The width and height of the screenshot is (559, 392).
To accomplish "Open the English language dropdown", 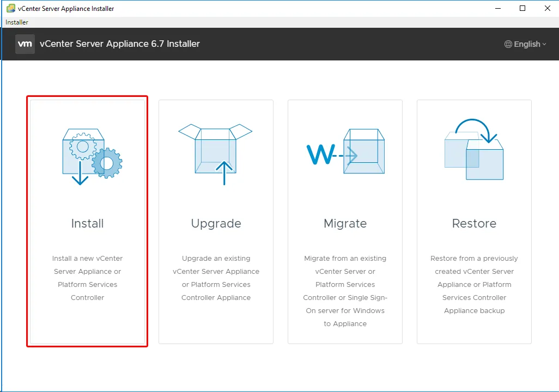I will 525,44.
